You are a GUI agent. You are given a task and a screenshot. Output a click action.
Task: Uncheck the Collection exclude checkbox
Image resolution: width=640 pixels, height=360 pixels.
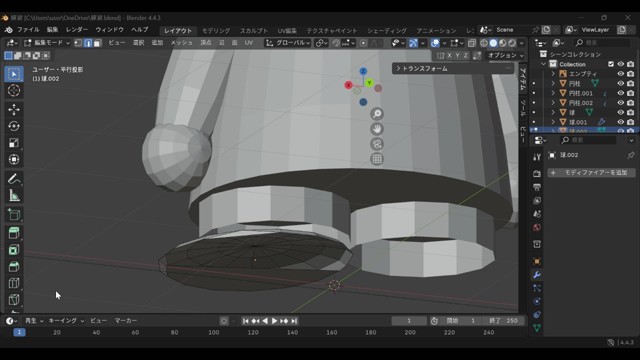click(x=611, y=64)
